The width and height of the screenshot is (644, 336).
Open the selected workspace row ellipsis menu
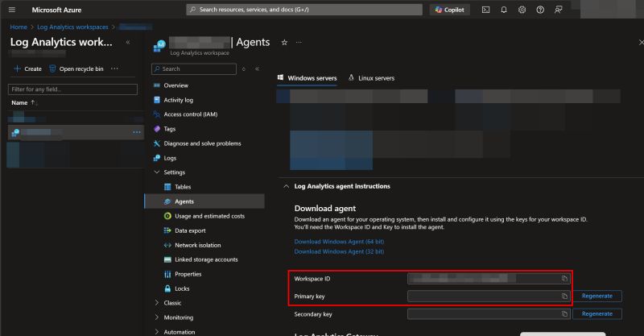click(x=137, y=132)
